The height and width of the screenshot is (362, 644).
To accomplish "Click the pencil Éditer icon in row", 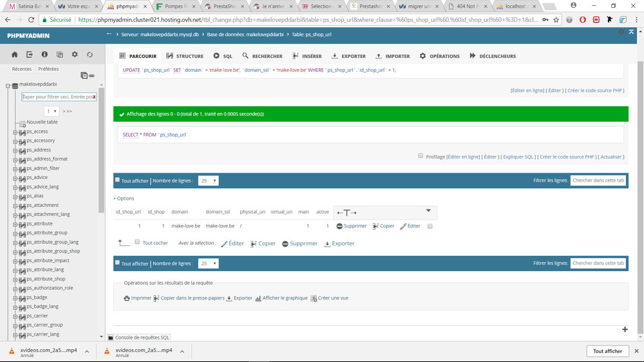I will [403, 226].
